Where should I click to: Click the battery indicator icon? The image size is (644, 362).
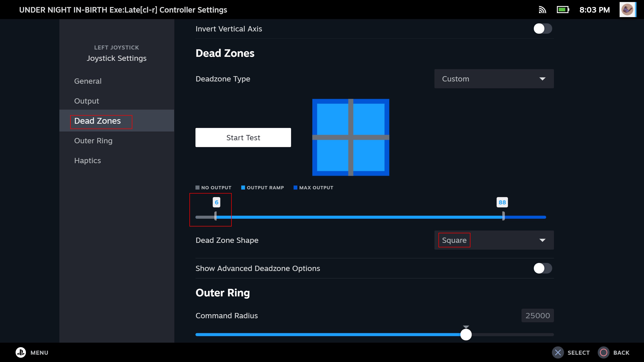(x=563, y=10)
